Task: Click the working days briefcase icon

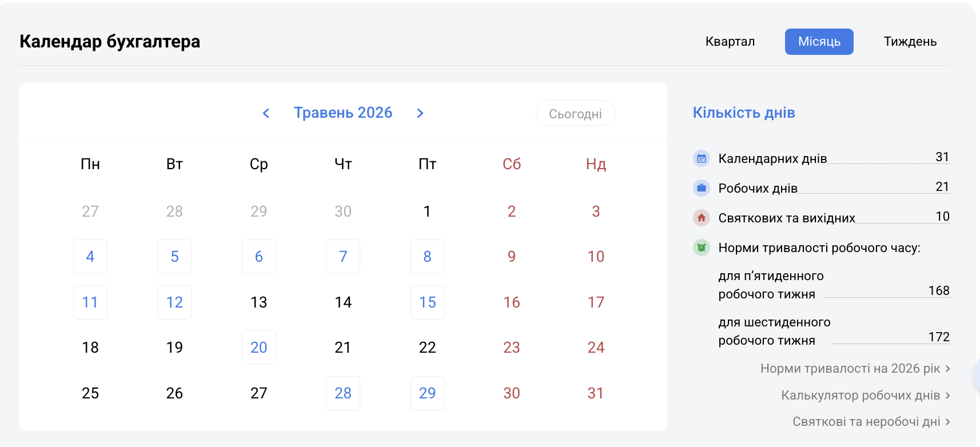Action: [x=702, y=188]
